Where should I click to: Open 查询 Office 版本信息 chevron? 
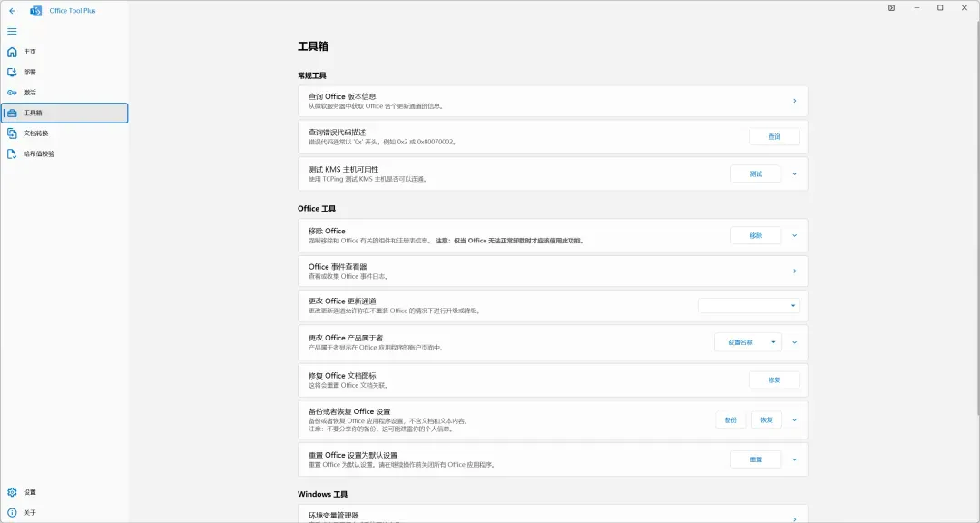794,101
